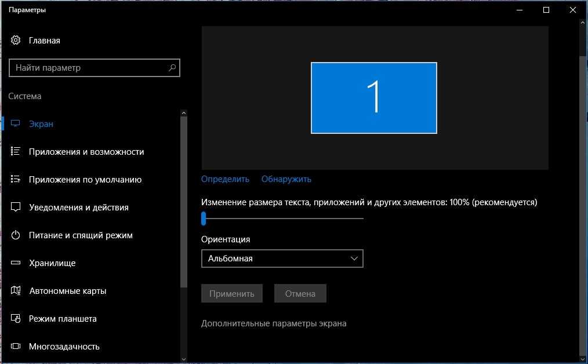
Task: Click the Приложения по умолчанию icon
Action: click(x=16, y=179)
